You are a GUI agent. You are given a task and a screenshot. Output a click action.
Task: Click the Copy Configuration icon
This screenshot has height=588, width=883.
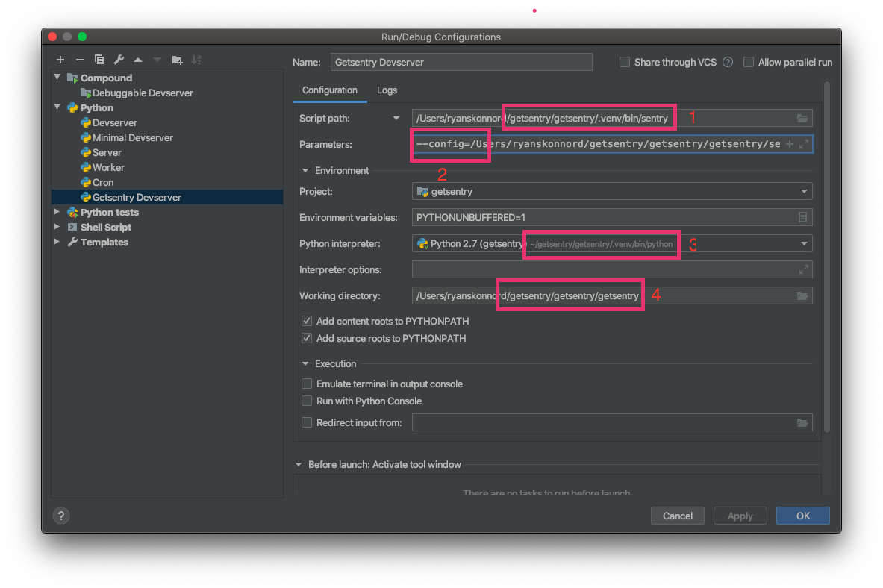[99, 60]
